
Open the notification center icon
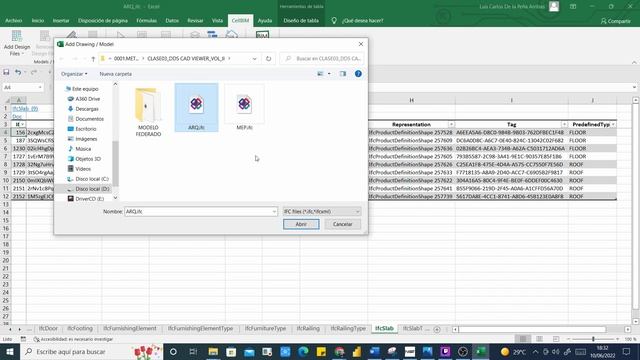(627, 351)
